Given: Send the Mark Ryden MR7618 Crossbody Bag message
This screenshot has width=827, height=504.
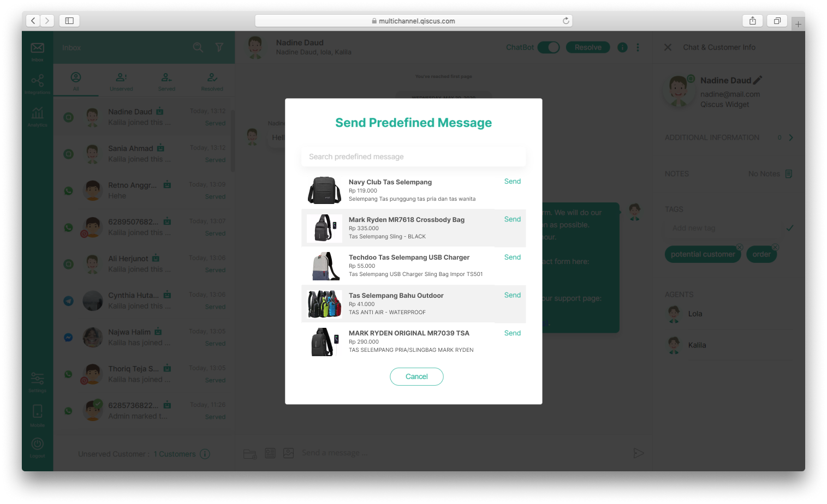Looking at the screenshot, I should (512, 219).
